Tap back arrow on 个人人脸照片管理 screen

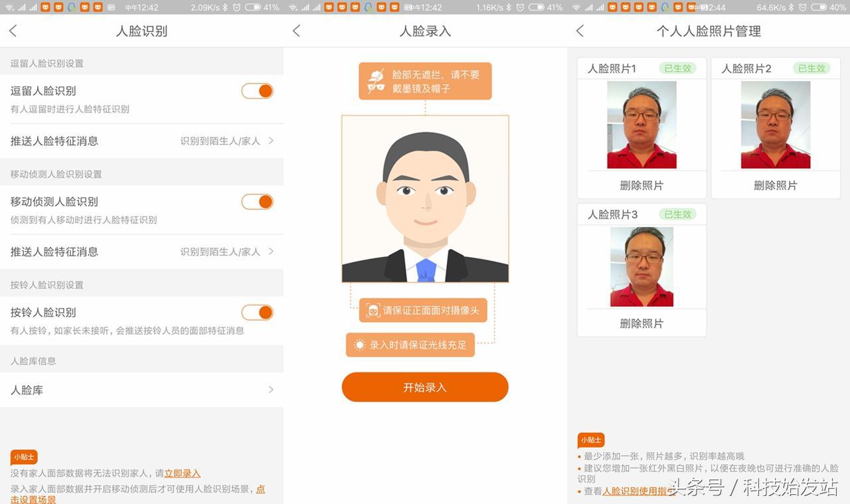coord(580,31)
